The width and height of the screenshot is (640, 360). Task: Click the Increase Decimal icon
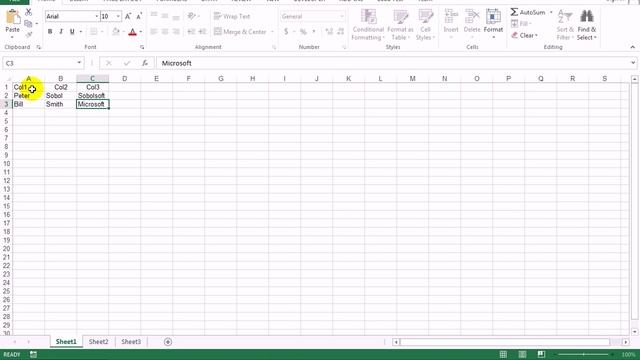click(329, 31)
